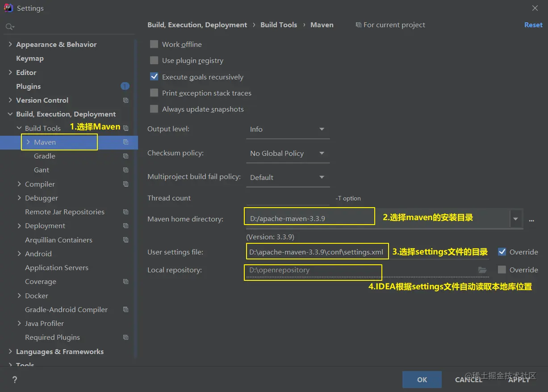
Task: Enable the Work offline checkbox
Action: pyautogui.click(x=154, y=44)
